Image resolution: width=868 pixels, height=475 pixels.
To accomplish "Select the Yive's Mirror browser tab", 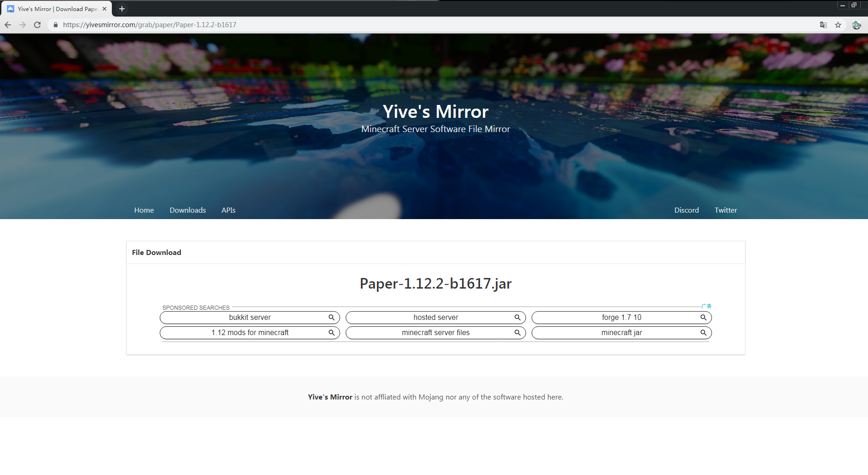I will tap(58, 9).
